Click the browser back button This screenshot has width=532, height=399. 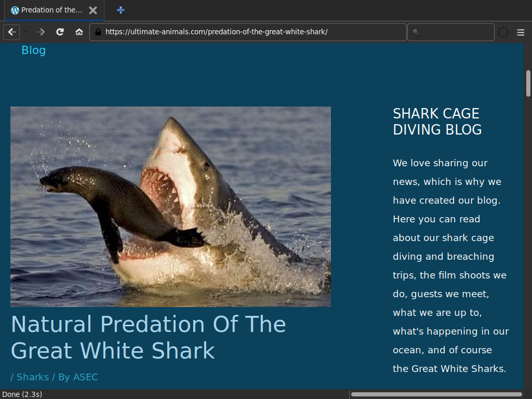point(11,32)
